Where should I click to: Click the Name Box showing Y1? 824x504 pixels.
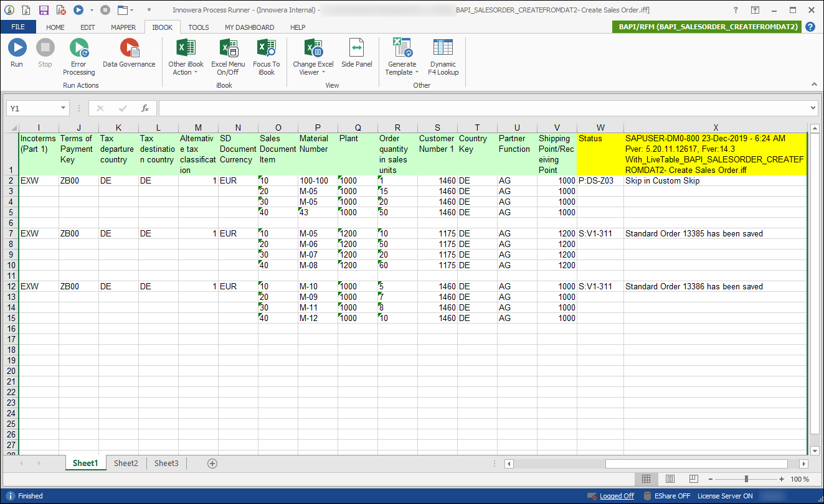point(32,108)
